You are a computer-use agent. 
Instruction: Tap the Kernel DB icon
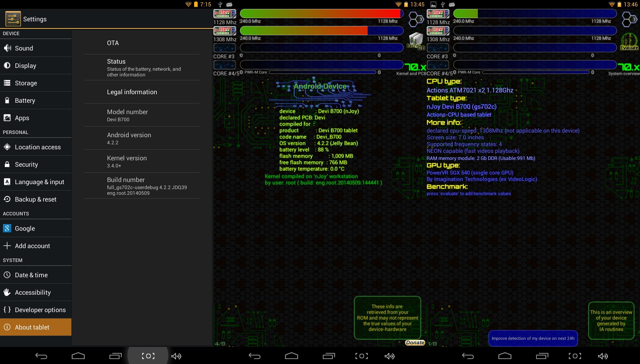[x=416, y=41]
